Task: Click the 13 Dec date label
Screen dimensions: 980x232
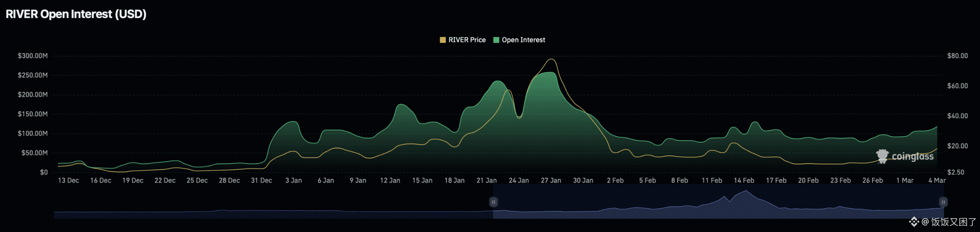Action: [69, 180]
